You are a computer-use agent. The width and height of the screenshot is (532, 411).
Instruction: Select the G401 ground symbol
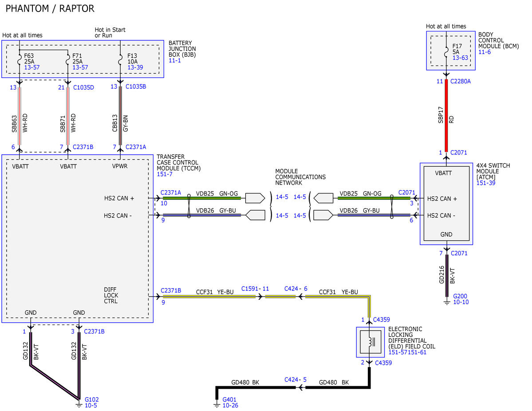tap(217, 404)
